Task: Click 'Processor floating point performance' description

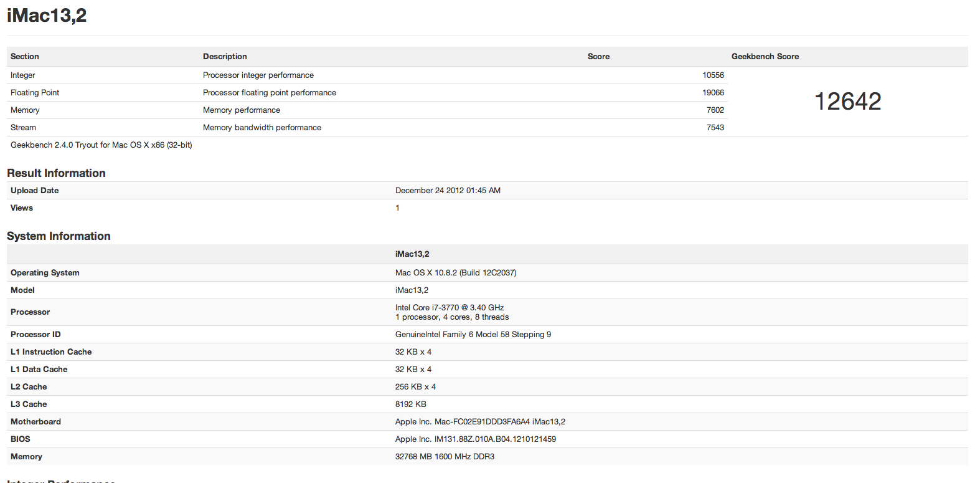Action: pos(270,92)
